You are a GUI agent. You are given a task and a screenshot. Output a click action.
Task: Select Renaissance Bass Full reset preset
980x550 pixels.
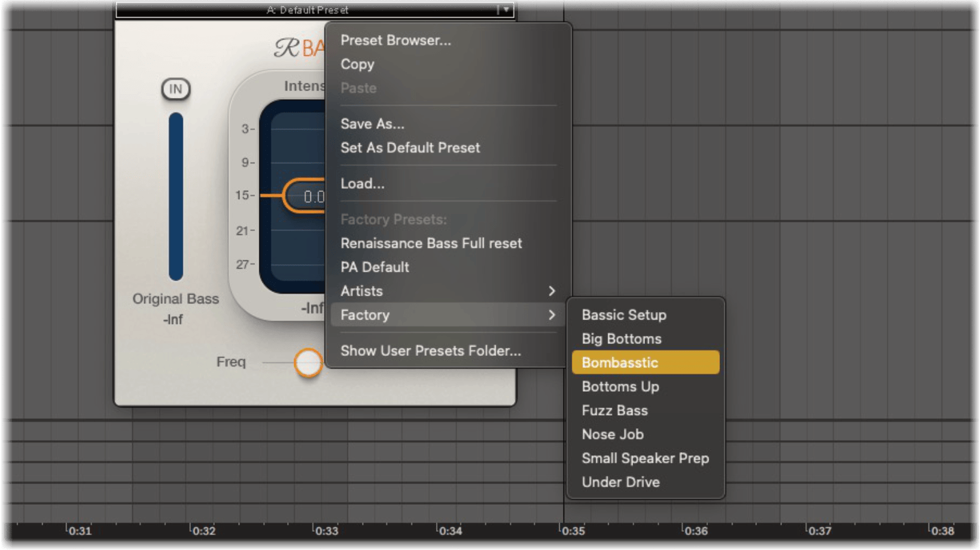(431, 243)
